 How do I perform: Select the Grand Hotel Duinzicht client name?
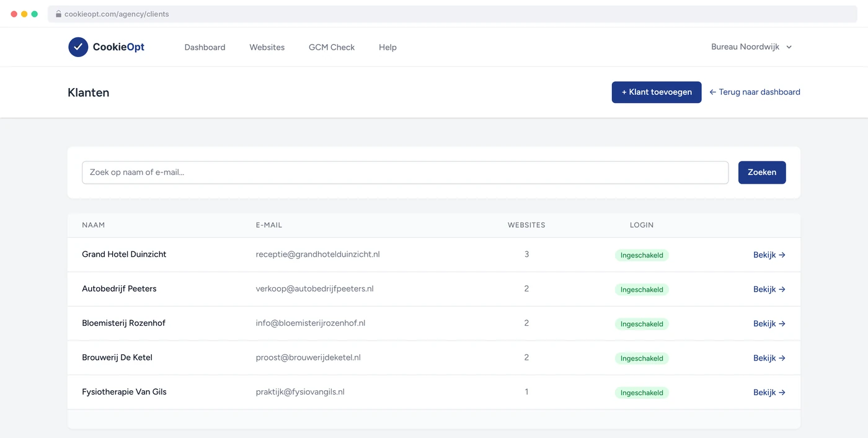[124, 254]
